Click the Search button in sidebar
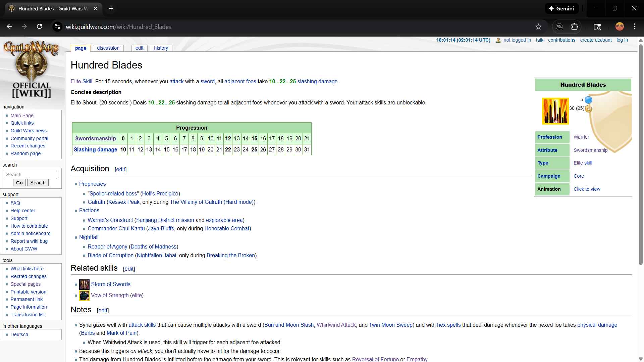644x362 pixels. click(38, 183)
